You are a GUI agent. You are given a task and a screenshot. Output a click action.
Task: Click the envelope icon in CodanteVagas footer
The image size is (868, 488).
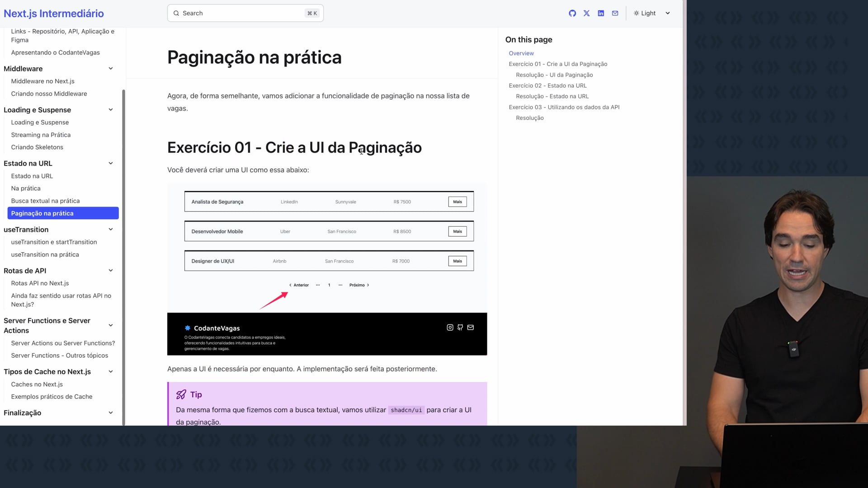tap(470, 328)
